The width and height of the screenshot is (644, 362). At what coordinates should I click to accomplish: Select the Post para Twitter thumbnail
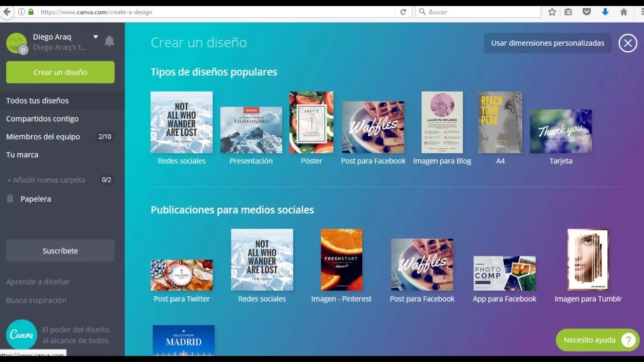click(182, 275)
